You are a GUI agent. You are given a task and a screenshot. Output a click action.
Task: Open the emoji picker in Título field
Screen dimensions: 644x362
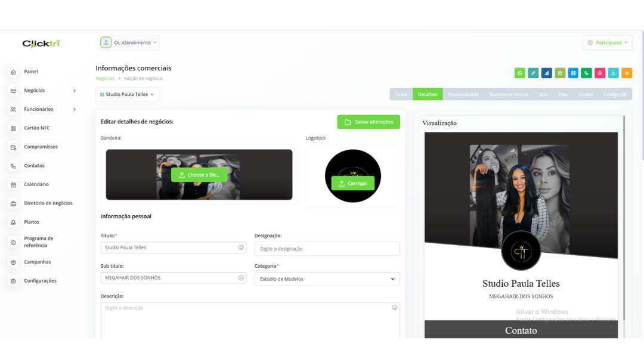(x=241, y=247)
